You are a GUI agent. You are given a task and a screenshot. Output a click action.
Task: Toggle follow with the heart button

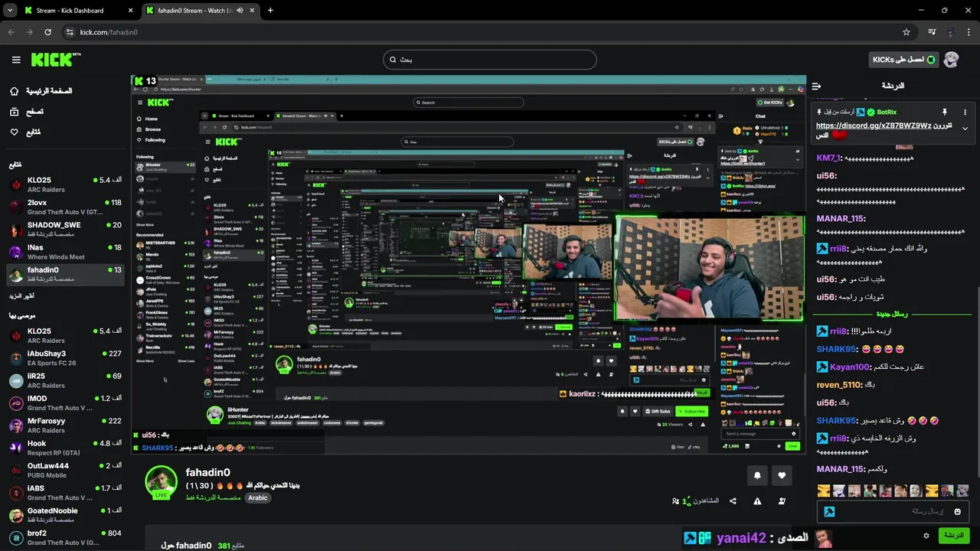(x=782, y=475)
